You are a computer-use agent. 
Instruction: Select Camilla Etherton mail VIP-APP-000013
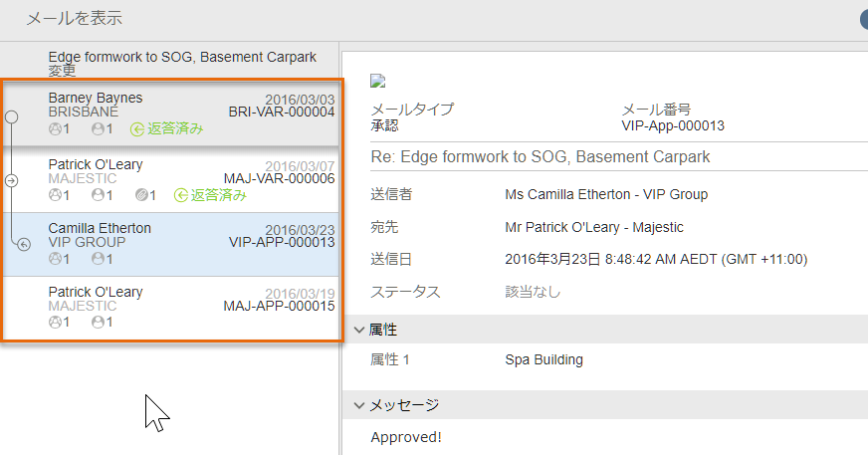(x=171, y=244)
